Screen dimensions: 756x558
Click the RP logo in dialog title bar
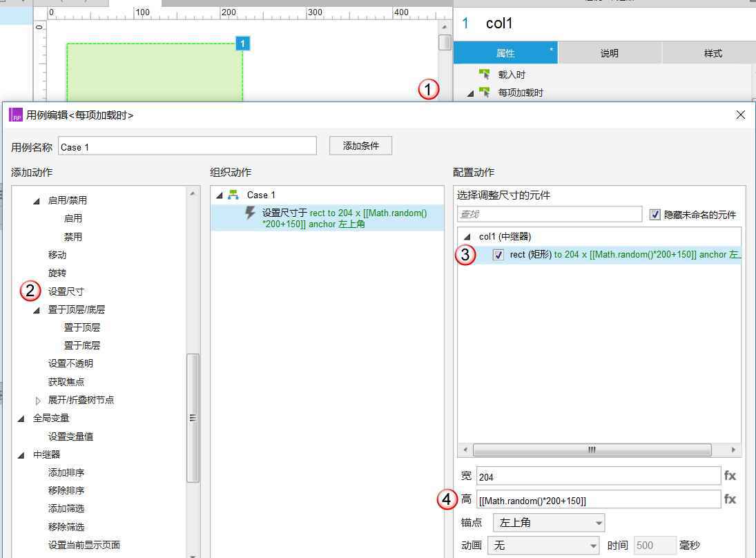(16, 115)
